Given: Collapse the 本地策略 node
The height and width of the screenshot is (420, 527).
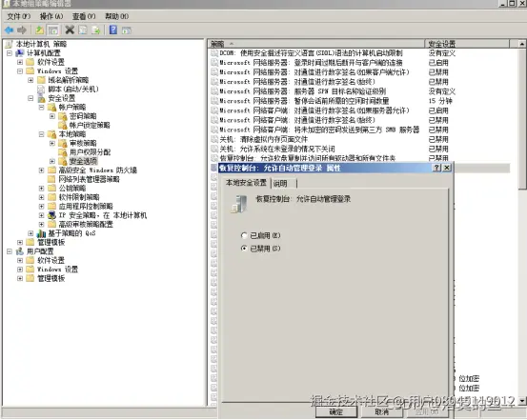Looking at the screenshot, I should click(x=41, y=134).
